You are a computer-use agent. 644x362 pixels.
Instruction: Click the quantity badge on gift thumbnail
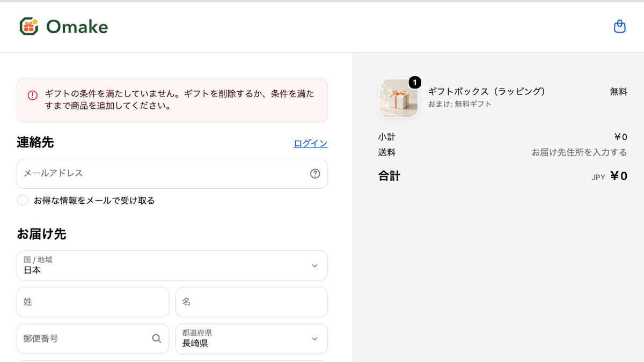pyautogui.click(x=415, y=83)
